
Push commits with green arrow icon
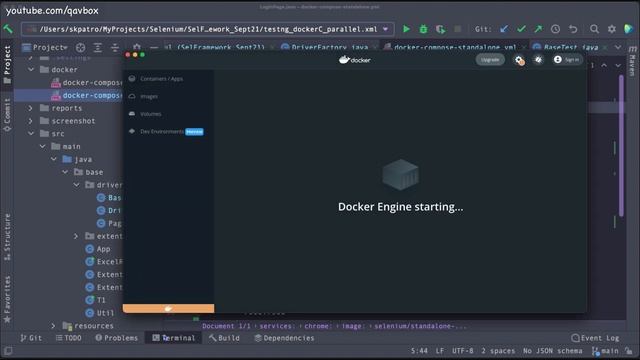(538, 29)
